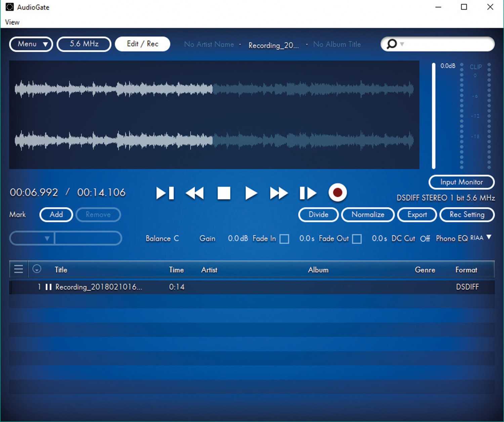The height and width of the screenshot is (422, 504).
Task: Click the Recording_20... title in the header
Action: click(x=274, y=45)
